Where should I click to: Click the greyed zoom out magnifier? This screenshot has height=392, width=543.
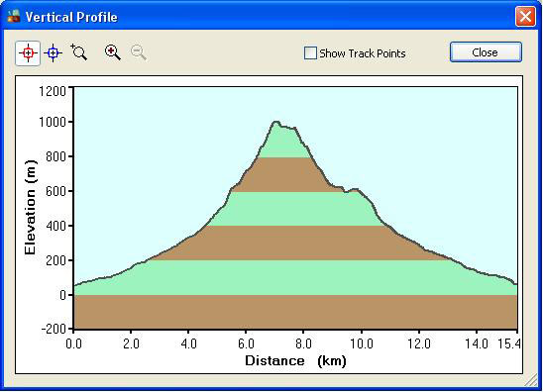click(139, 52)
